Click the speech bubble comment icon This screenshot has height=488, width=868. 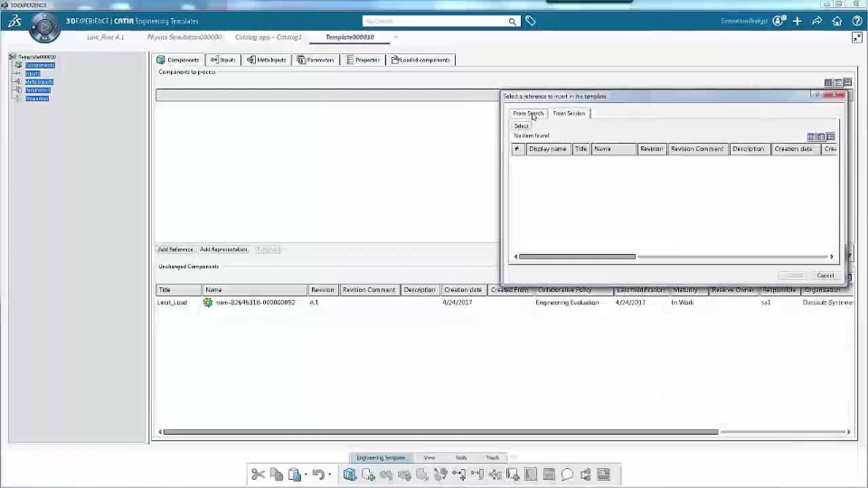(x=568, y=474)
